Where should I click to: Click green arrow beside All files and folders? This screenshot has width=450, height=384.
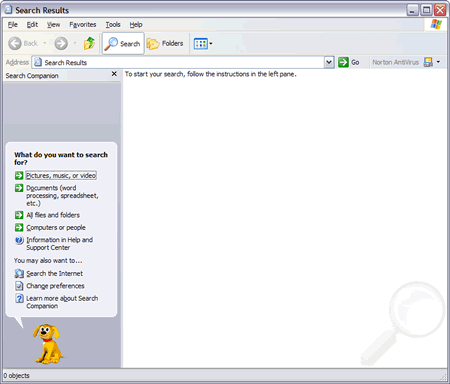(19, 215)
